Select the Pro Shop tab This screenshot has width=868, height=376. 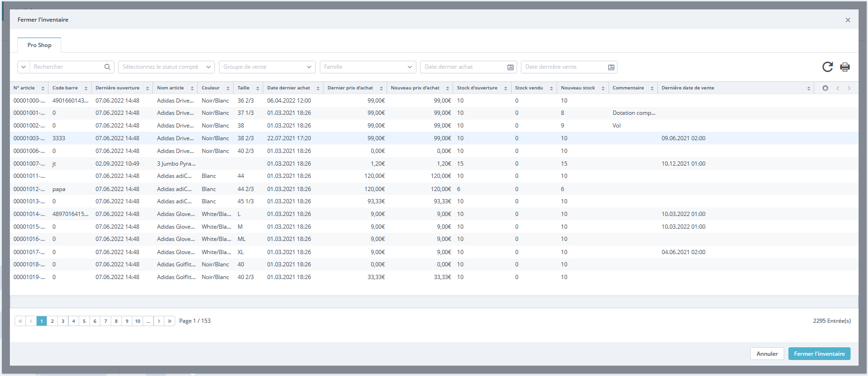click(x=40, y=45)
